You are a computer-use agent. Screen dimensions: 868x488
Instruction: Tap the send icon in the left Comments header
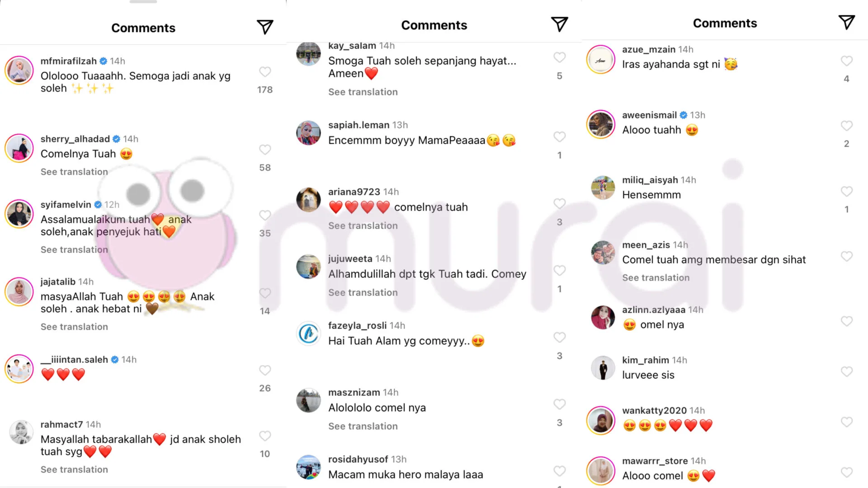click(265, 27)
